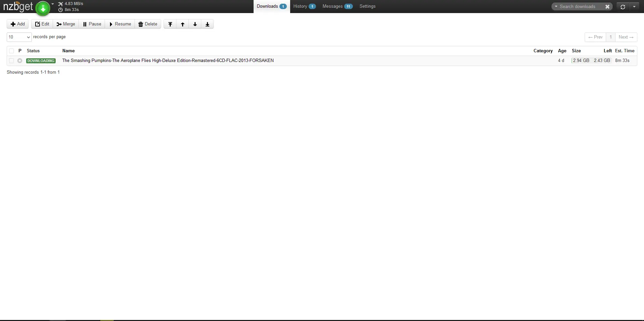The height and width of the screenshot is (321, 644).
Task: Switch to the Downloads tab
Action: tap(272, 6)
